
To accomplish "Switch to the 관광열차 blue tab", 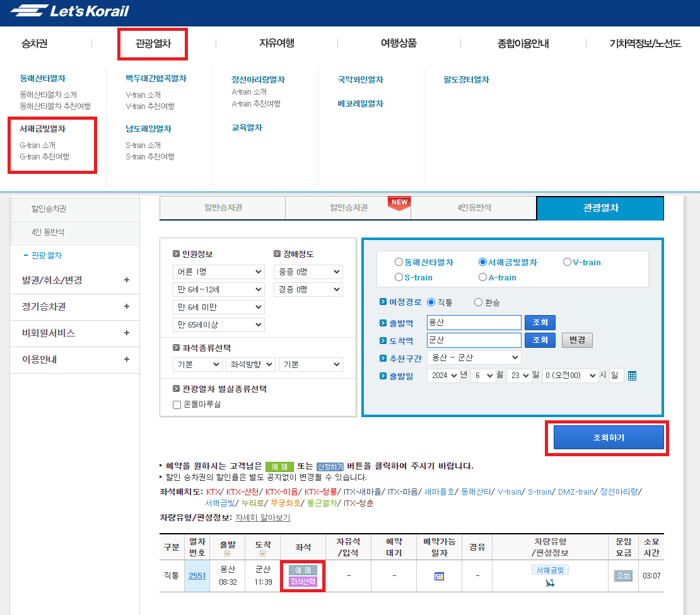I will (600, 209).
